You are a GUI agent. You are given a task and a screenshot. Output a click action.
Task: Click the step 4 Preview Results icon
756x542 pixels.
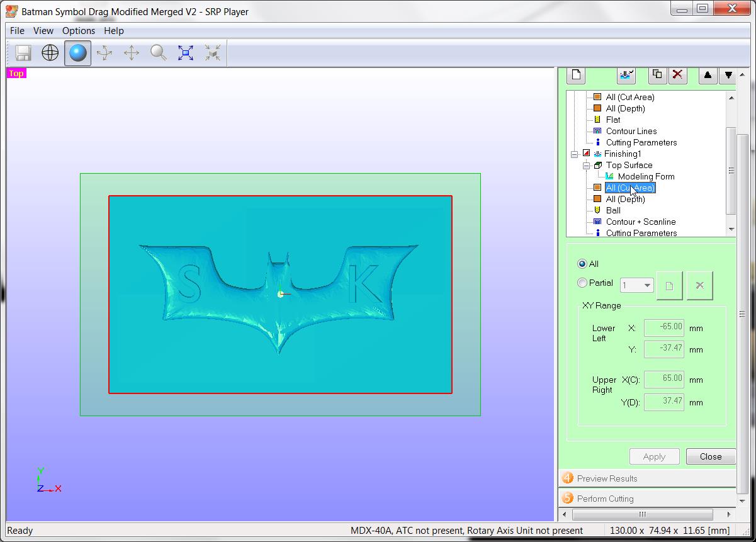568,478
